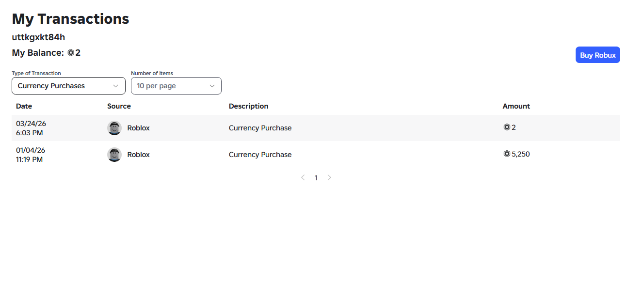This screenshot has width=644, height=285.
Task: Click Roblox avatar in the 01/04/26 row
Action: coord(114,155)
